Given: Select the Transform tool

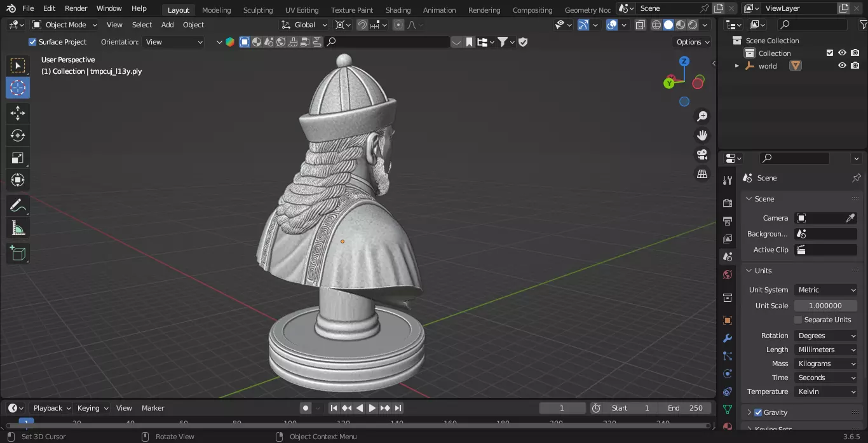Looking at the screenshot, I should pyautogui.click(x=18, y=180).
